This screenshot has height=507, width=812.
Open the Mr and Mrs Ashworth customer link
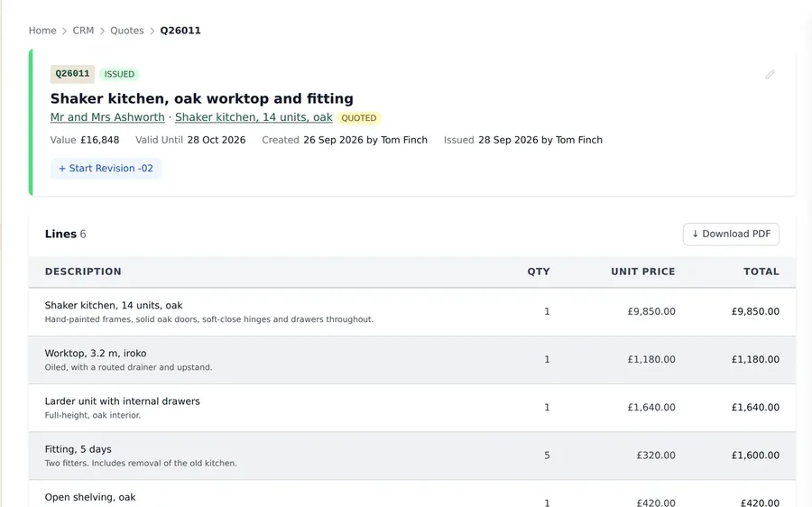tap(107, 117)
